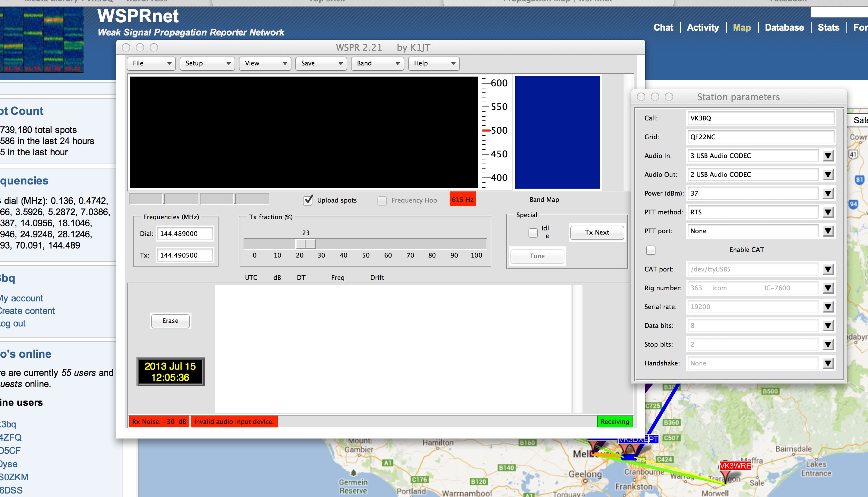
Task: Click the green Receiving status indicator
Action: 614,421
